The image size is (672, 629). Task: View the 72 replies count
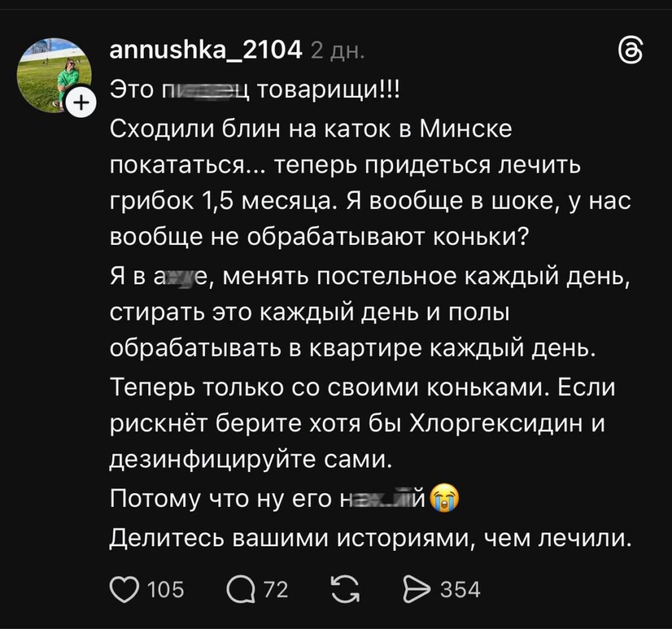[x=276, y=590]
